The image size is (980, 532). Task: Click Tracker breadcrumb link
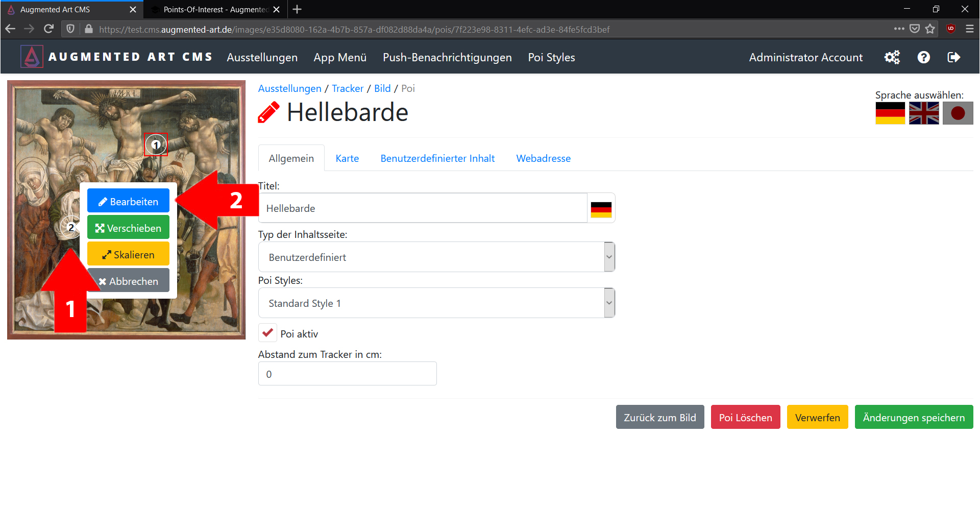click(347, 88)
